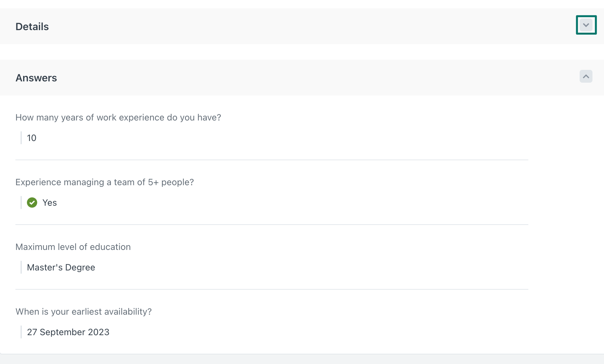This screenshot has width=604, height=364.
Task: Click Master's Degree answer text
Action: pos(61,267)
